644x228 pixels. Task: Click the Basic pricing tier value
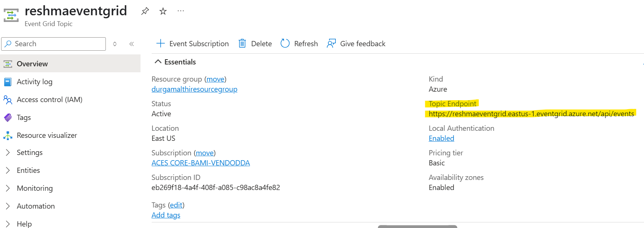click(437, 163)
